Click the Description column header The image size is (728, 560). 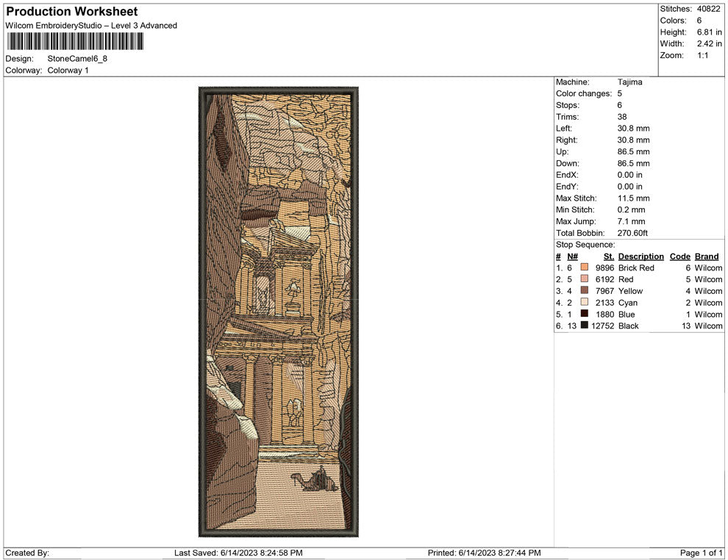pos(640,256)
